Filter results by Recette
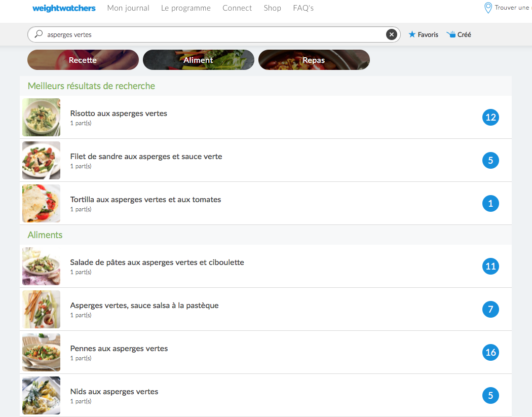 pos(83,60)
